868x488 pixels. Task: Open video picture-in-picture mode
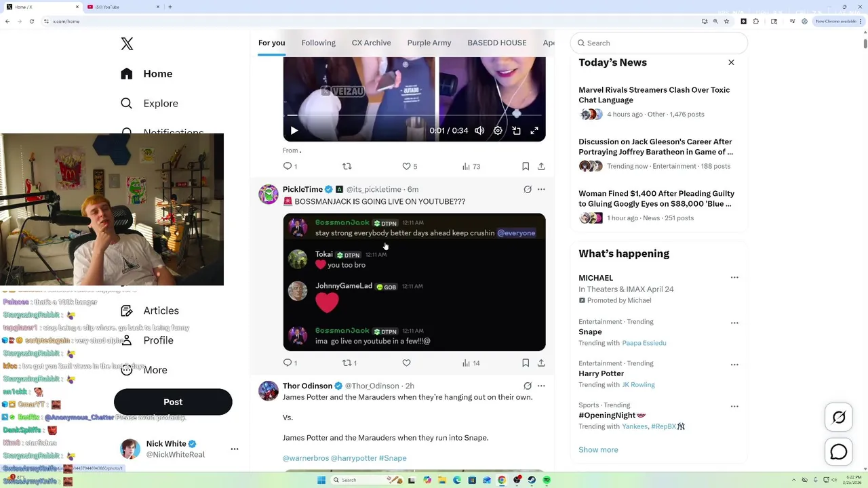pyautogui.click(x=516, y=131)
